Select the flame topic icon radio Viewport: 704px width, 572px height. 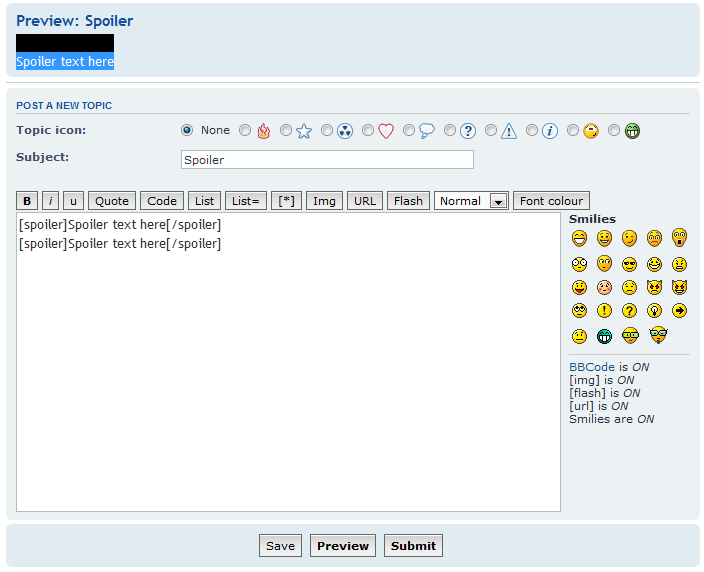click(x=245, y=130)
